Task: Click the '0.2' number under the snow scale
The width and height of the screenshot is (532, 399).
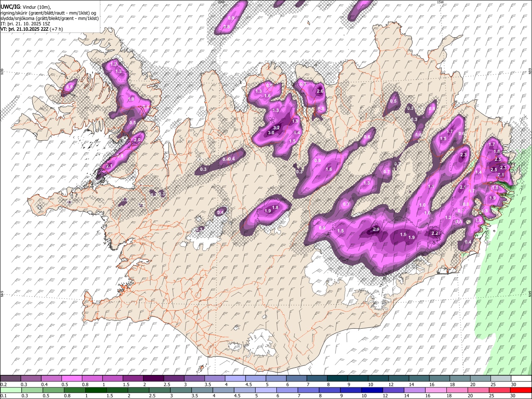Action: tap(3, 384)
